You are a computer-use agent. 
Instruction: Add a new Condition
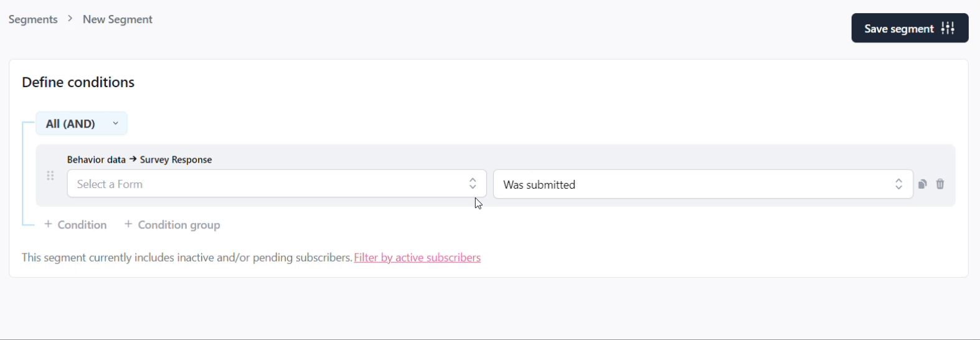click(75, 225)
